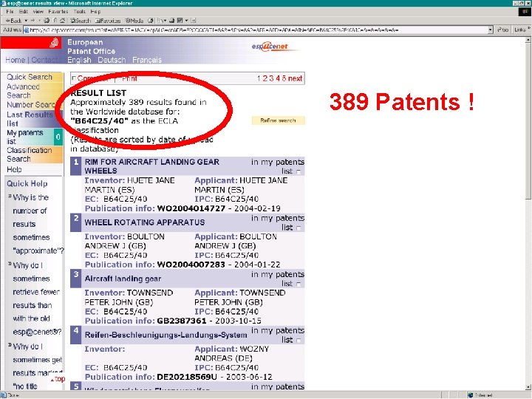Reload the page with the Refresh icon
Screen dimensions: 532x399
point(55,21)
